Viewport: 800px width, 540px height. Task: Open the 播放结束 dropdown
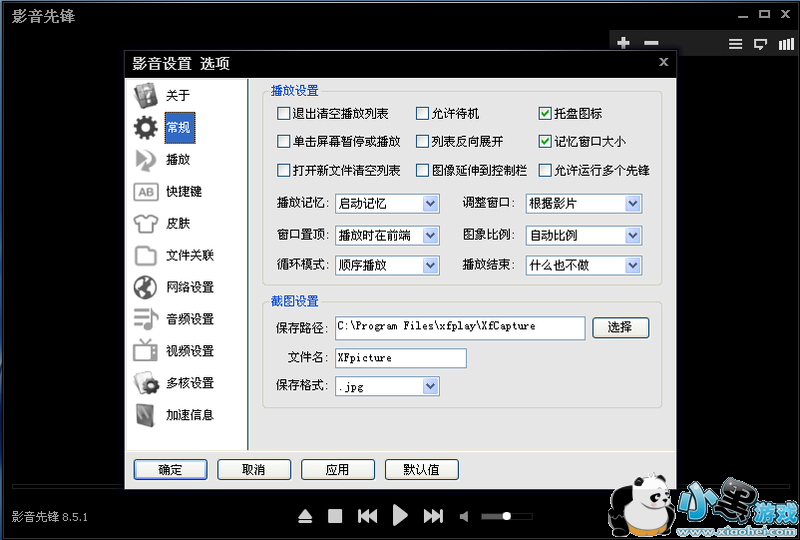tap(584, 265)
